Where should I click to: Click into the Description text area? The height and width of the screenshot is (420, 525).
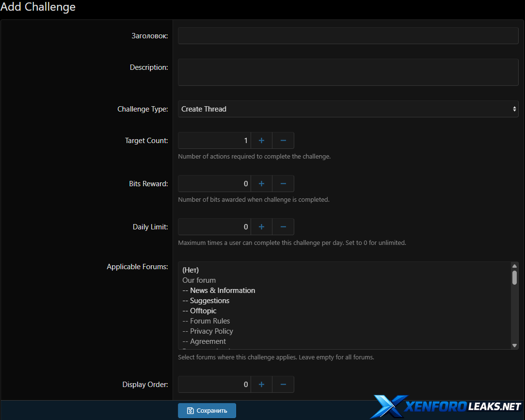(348, 72)
